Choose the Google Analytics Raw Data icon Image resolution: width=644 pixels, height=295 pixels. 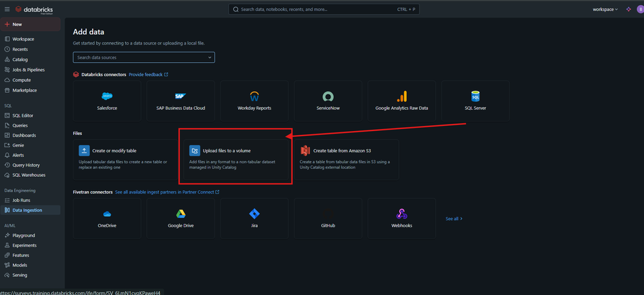pos(402,97)
